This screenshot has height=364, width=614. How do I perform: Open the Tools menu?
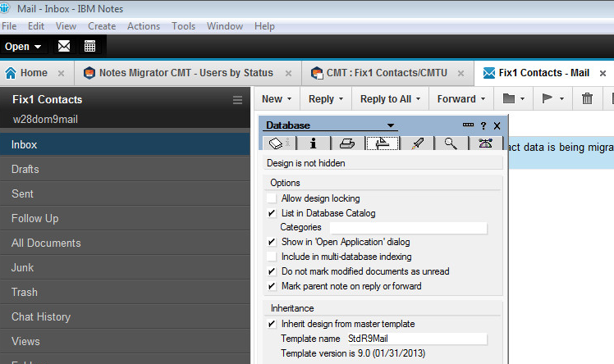pos(183,26)
